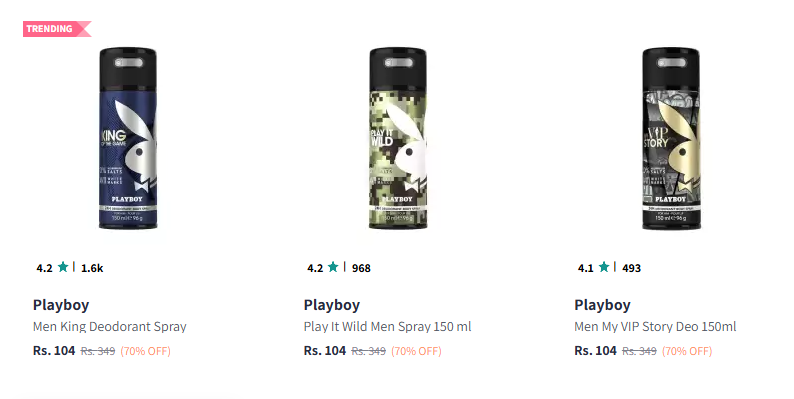Image resolution: width=794 pixels, height=399 pixels.
Task: Open the black VIP Story can image
Action: (x=671, y=138)
